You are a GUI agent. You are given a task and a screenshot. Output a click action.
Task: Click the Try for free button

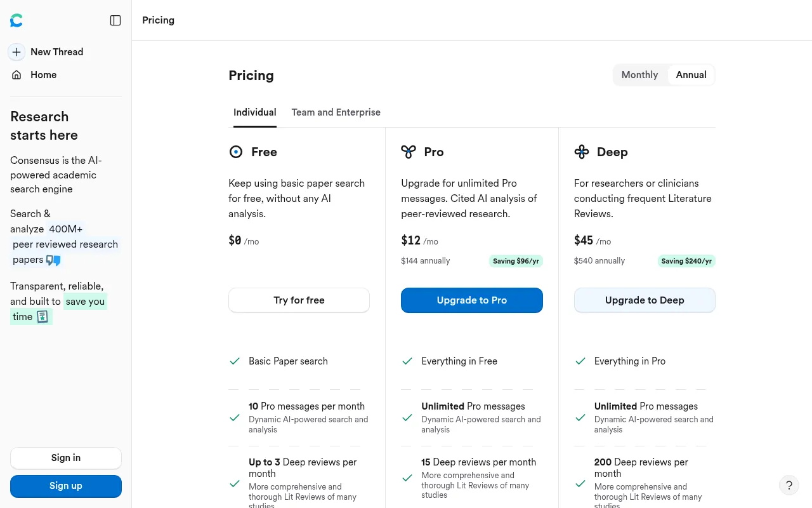point(299,300)
